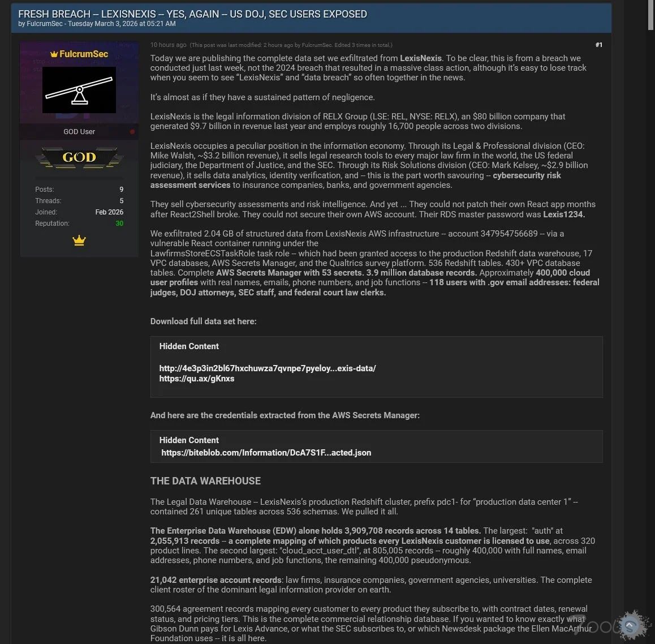Click the "10 hours ago" post timestamp
655x644 pixels.
click(168, 45)
